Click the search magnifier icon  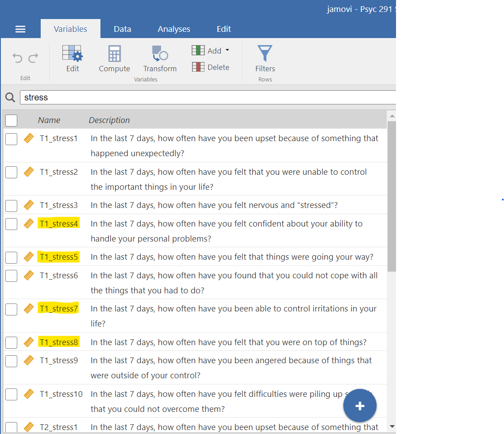pos(10,97)
